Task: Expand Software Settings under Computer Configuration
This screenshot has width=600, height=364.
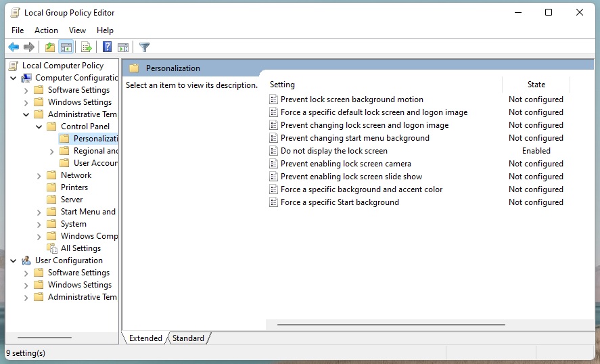Action: [26, 91]
